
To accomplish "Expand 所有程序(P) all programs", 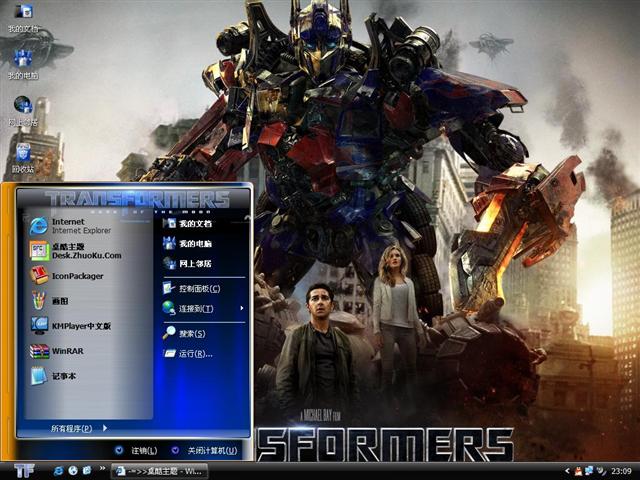I will pyautogui.click(x=79, y=428).
